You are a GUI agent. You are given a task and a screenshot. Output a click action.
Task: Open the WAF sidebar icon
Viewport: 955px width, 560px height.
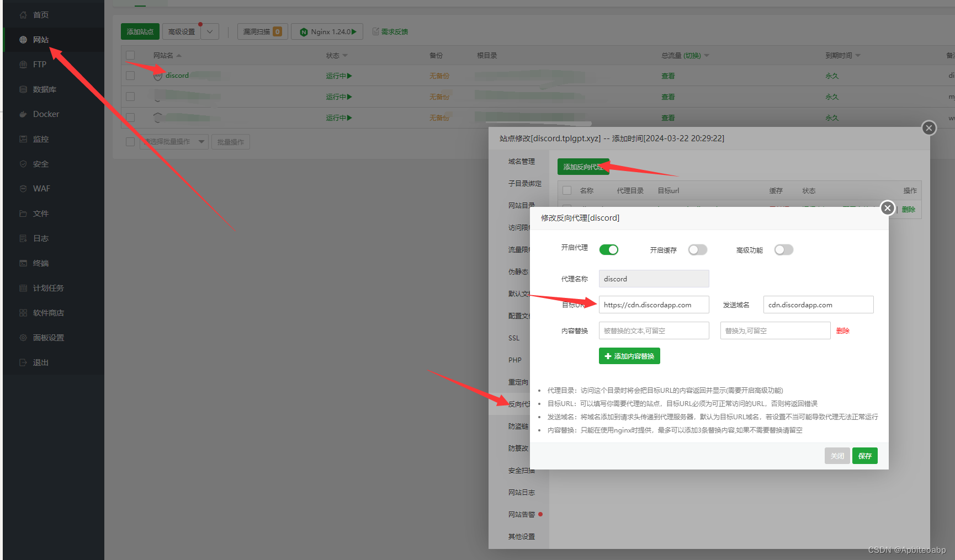pyautogui.click(x=23, y=189)
